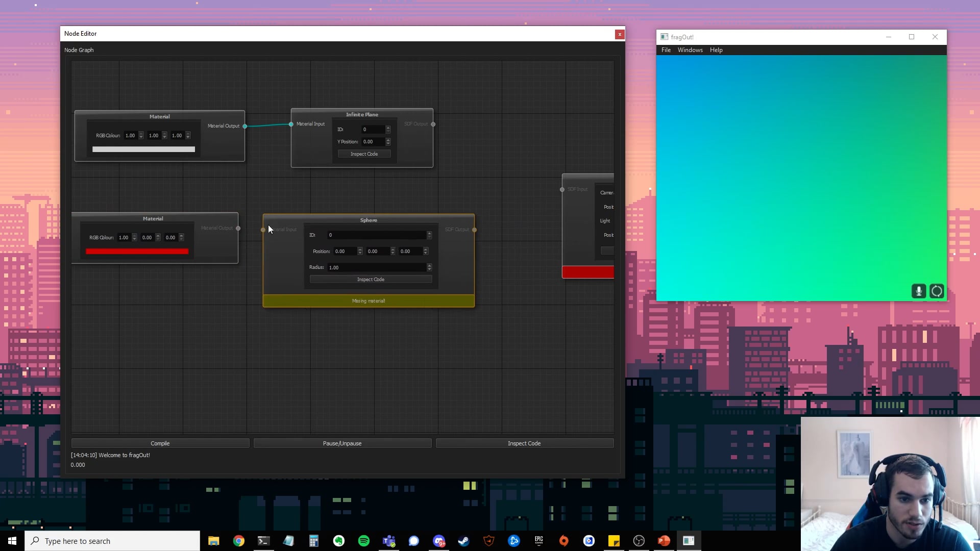
Task: Click the red colour swatch in Material node
Action: [x=137, y=252]
